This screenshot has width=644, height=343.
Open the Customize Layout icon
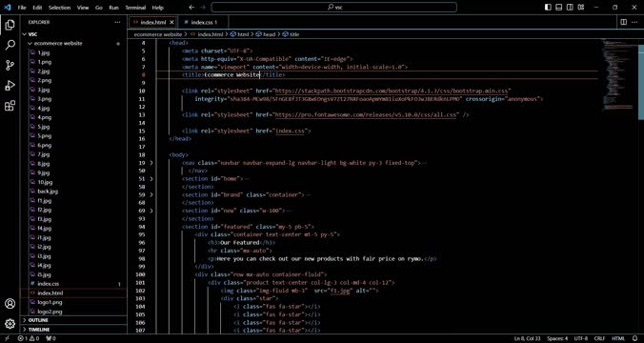581,8
